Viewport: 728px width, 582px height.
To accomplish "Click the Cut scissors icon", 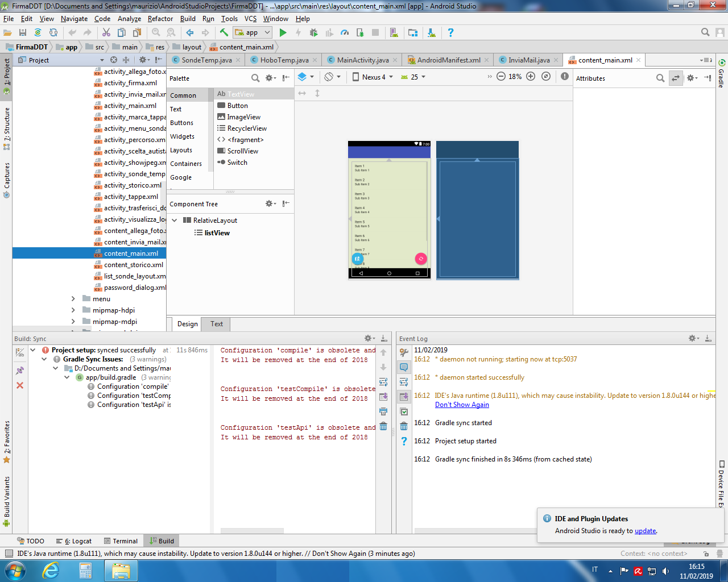I will 106,32.
